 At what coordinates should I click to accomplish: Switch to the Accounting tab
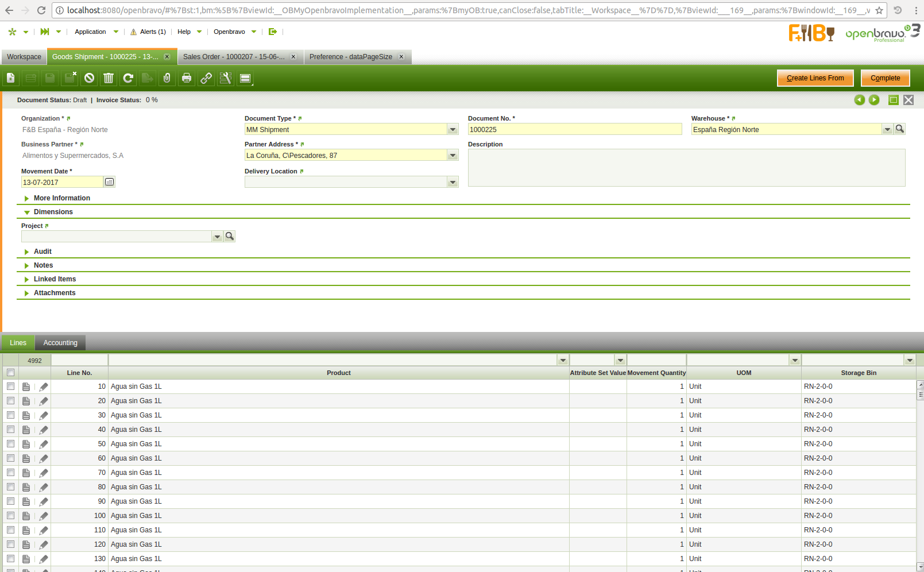[60, 343]
